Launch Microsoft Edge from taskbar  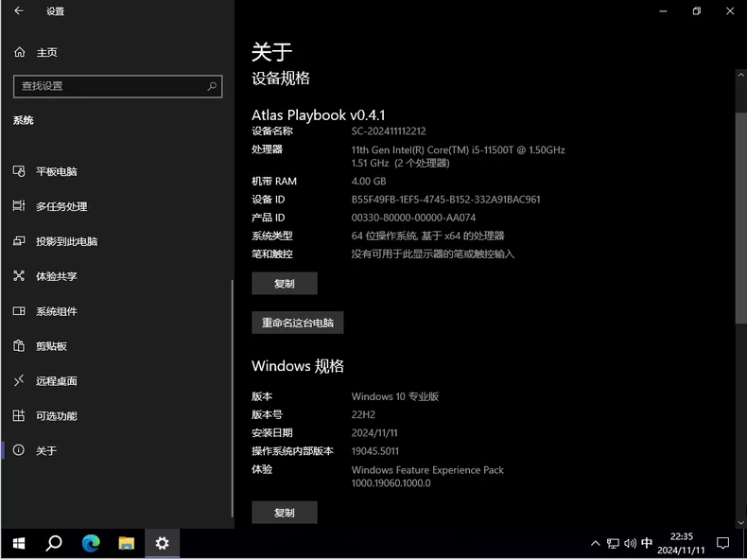(91, 543)
